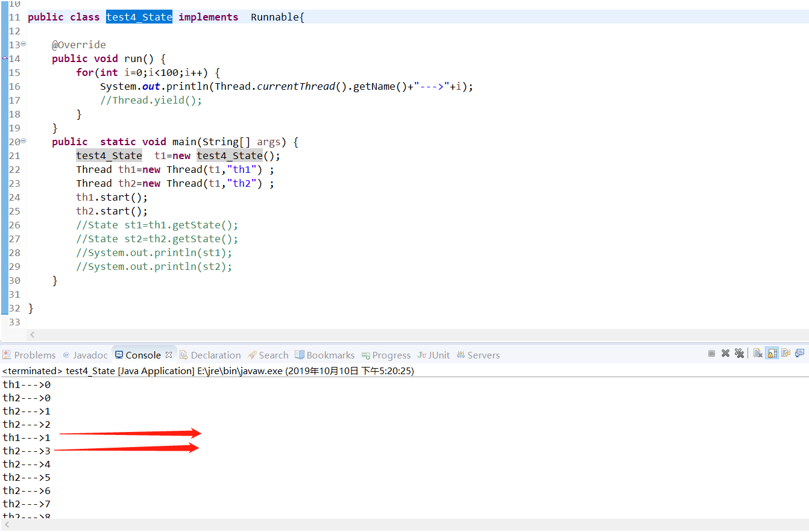Click the commented //Thread.yield(); line
This screenshot has width=809, height=532.
pyautogui.click(x=151, y=100)
